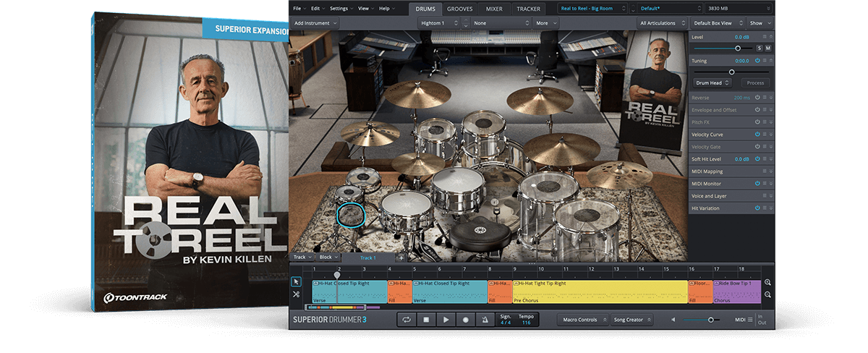
Task: Solo the instrument with the S button
Action: pos(759,48)
